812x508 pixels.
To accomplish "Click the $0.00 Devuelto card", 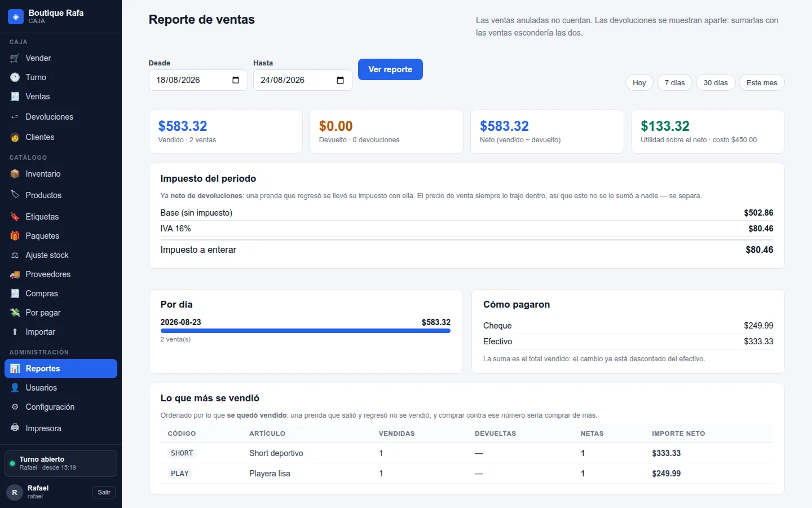I will click(386, 131).
